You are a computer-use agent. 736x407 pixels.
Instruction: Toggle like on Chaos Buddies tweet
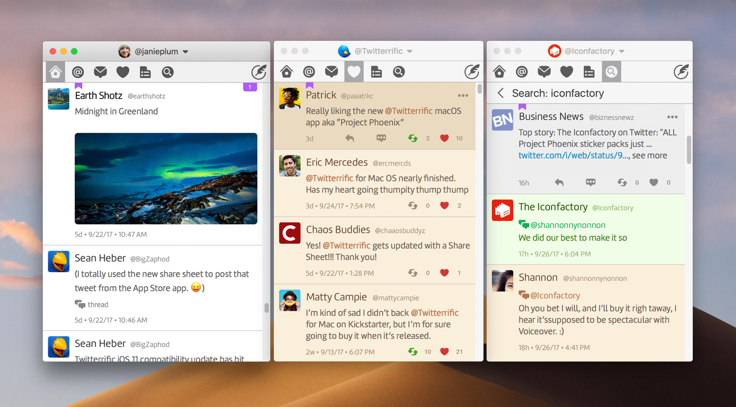[445, 273]
